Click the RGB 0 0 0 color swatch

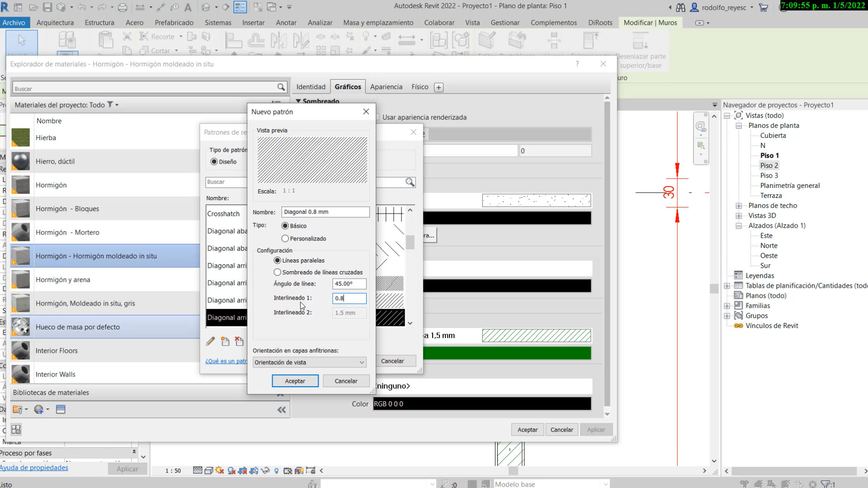pyautogui.click(x=482, y=404)
